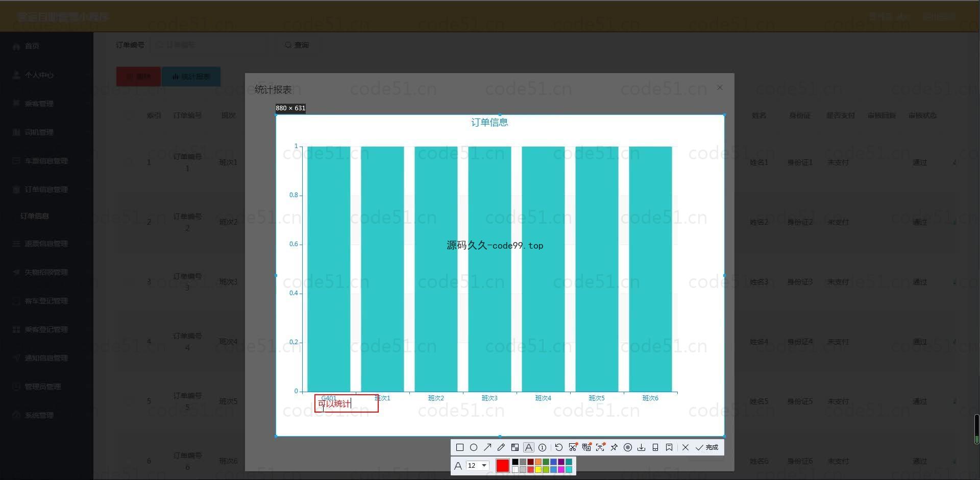Expand 失物招领管理 in the sidebar
Image resolution: width=980 pixels, height=480 pixels.
[46, 272]
